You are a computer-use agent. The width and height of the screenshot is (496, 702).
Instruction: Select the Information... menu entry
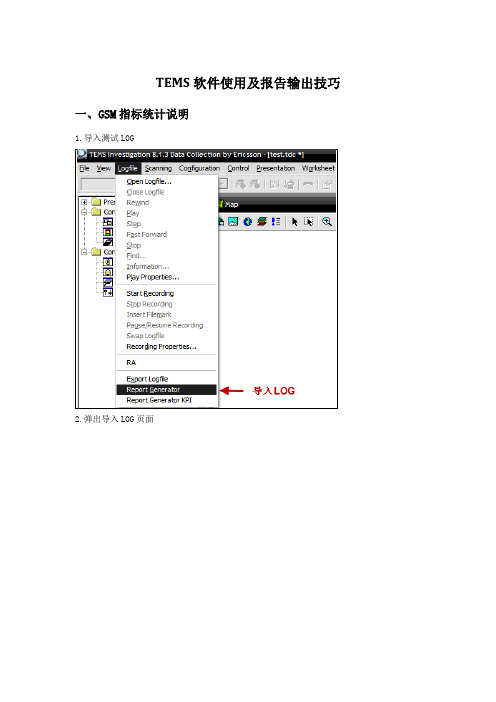[167, 266]
